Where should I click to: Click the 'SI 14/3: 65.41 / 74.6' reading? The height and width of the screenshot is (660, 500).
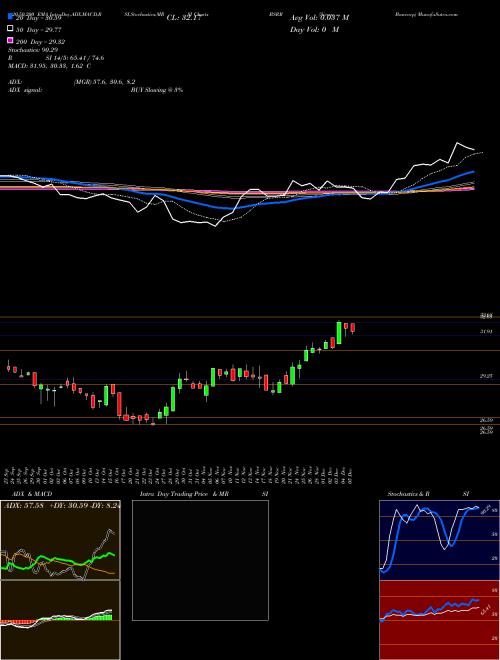[x=75, y=58]
